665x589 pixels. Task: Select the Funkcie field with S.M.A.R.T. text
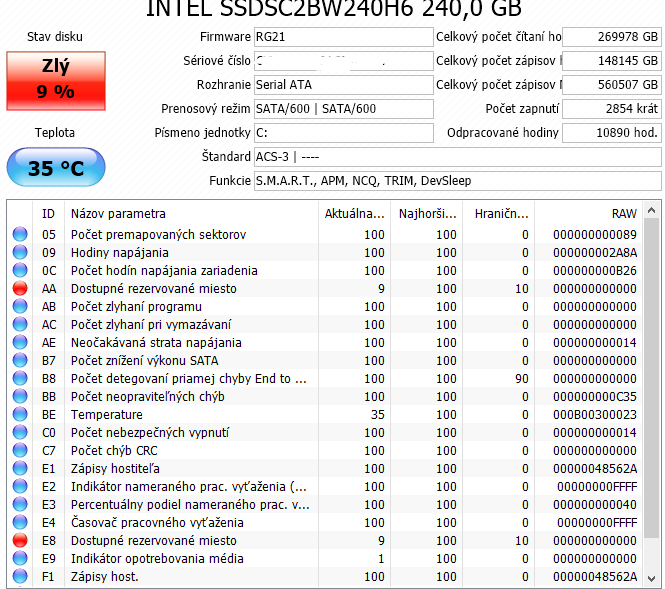click(456, 181)
